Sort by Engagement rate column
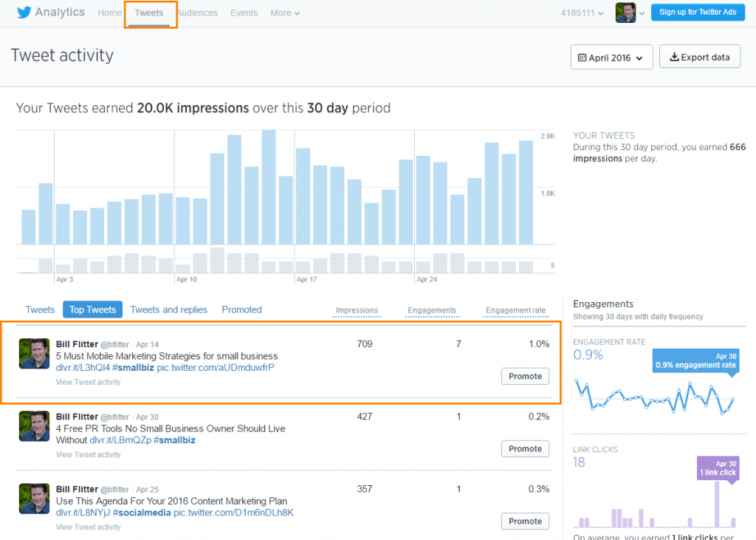This screenshot has height=540, width=756. pyautogui.click(x=515, y=311)
